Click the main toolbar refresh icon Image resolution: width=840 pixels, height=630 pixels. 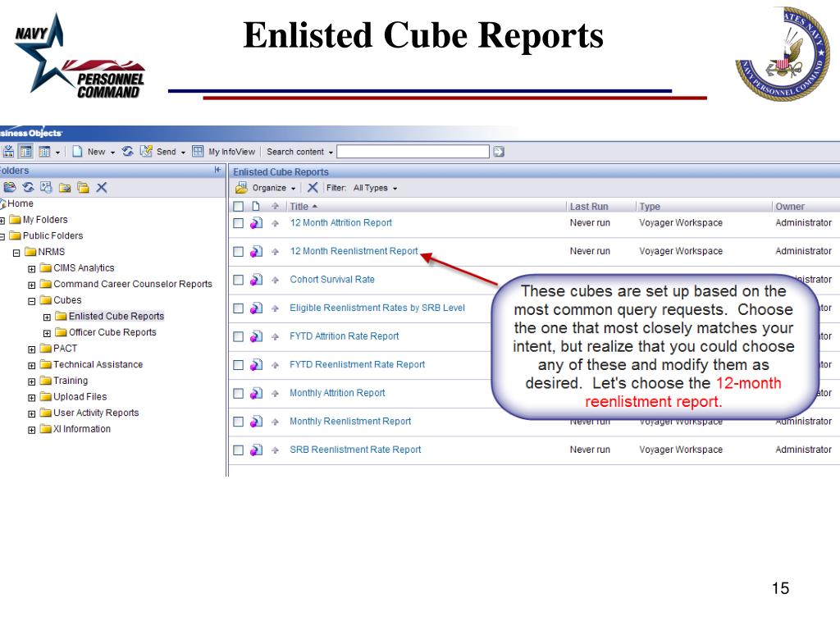(127, 152)
